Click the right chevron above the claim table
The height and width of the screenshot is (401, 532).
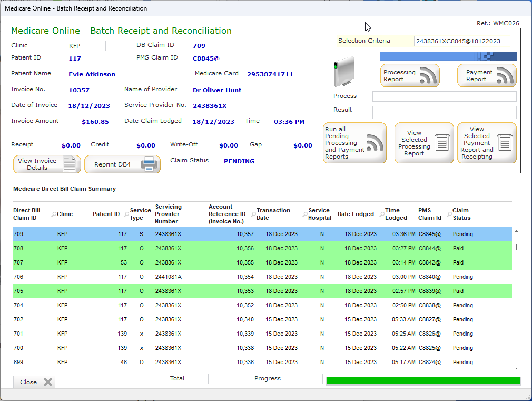click(x=516, y=201)
